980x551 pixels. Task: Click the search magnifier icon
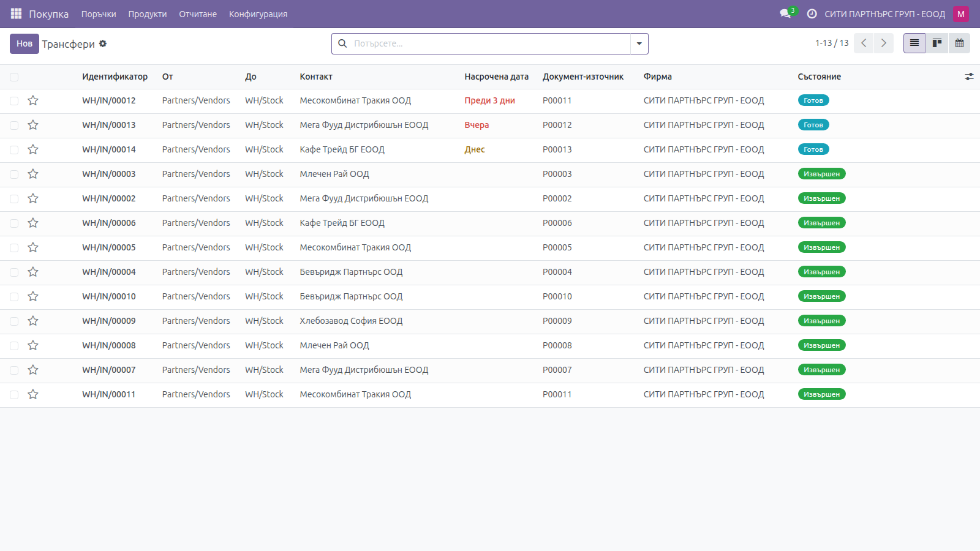coord(342,43)
